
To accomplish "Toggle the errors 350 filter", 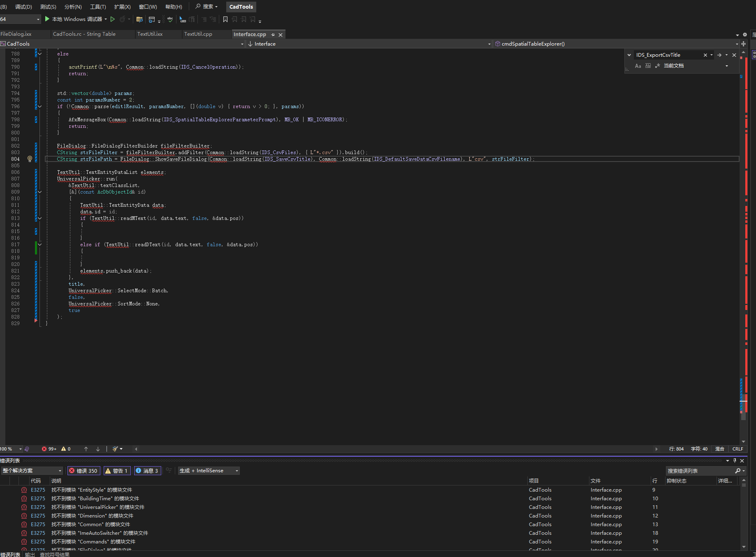I will 83,471.
